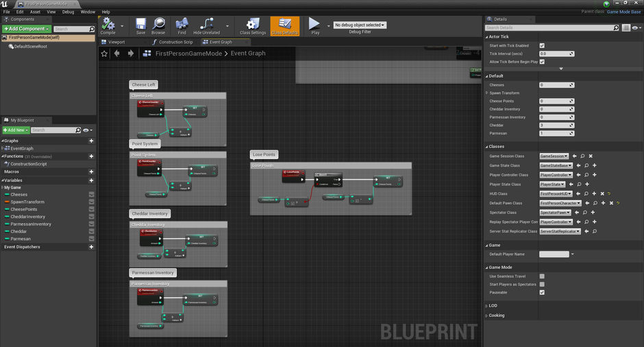Find Default Pawn Class in browser

pyautogui.click(x=595, y=203)
